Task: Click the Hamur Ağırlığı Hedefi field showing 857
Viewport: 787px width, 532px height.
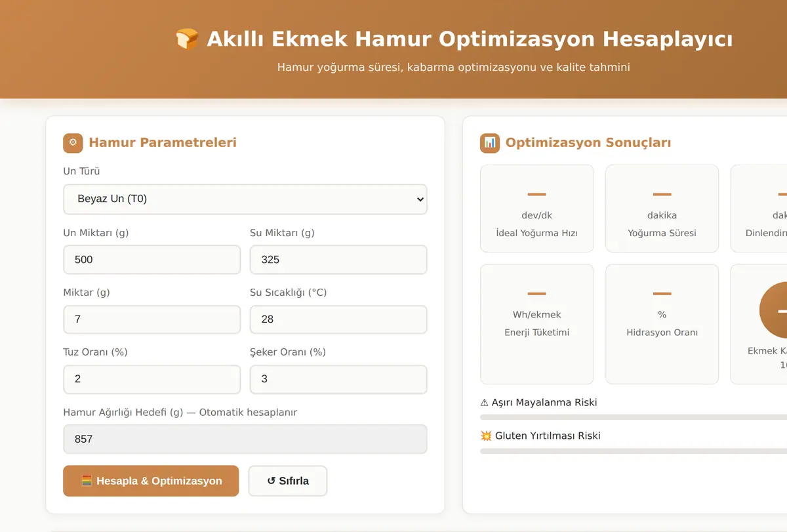Action: tap(245, 440)
